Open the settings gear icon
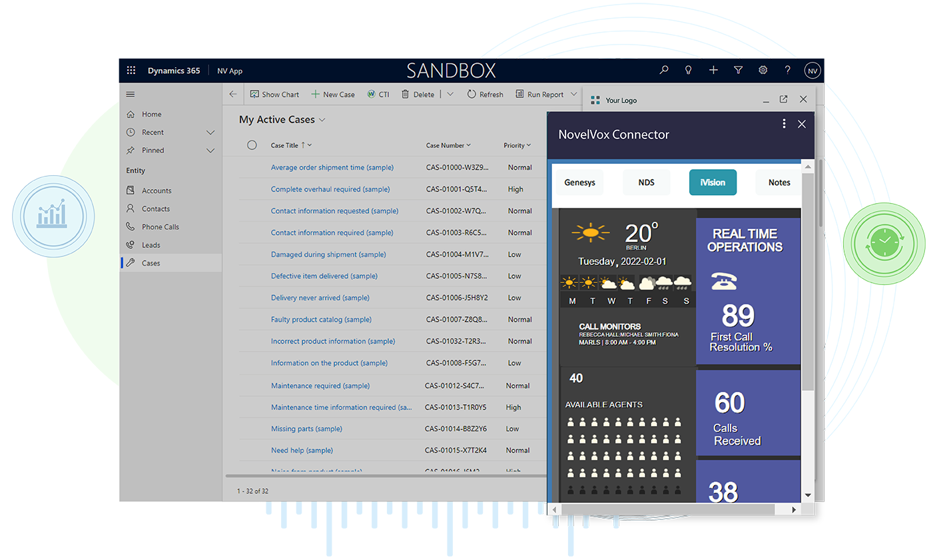This screenshot has width=943, height=560. (763, 70)
